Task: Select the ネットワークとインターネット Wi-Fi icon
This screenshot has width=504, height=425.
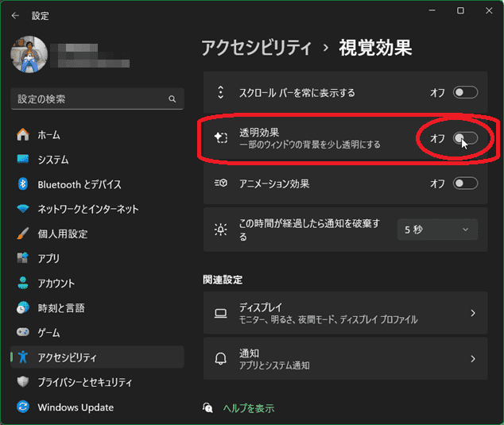Action: pos(22,209)
